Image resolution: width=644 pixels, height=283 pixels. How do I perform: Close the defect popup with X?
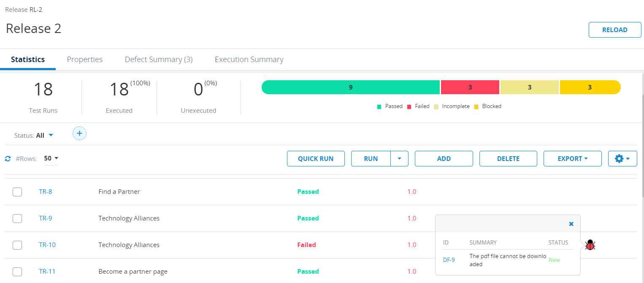571,224
